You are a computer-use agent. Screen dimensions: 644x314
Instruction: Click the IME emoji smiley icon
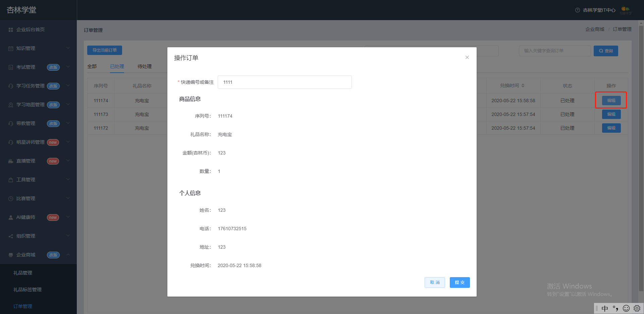pos(626,308)
